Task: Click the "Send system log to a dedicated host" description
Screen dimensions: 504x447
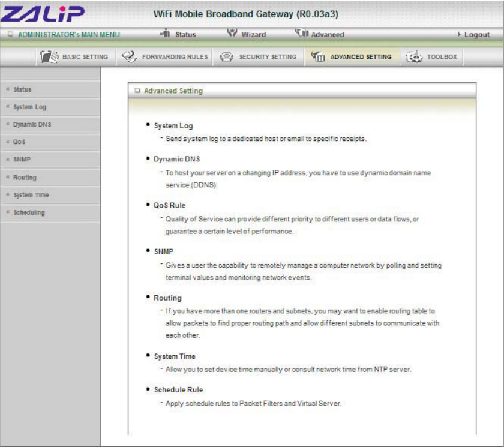Action: click(x=266, y=139)
